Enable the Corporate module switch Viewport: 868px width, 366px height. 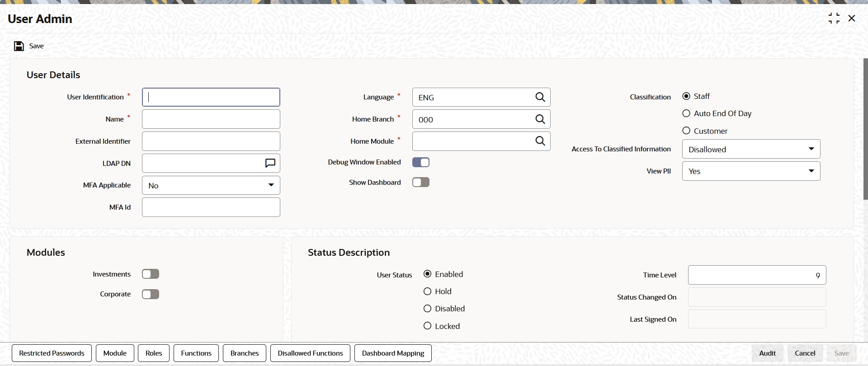[151, 294]
